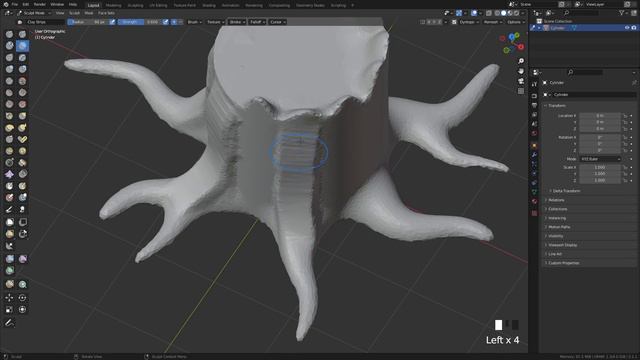Toggle radius pen pressure button
This screenshot has width=640, height=360.
[112, 22]
